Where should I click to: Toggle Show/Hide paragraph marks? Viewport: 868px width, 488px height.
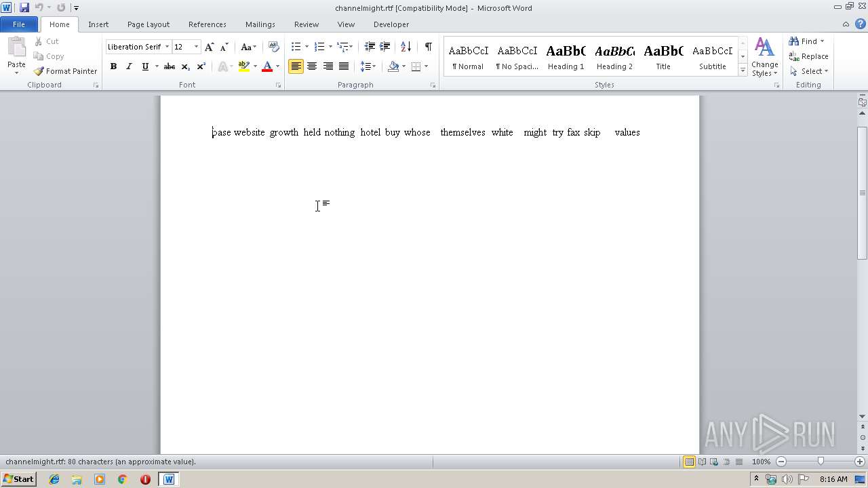[x=428, y=47]
